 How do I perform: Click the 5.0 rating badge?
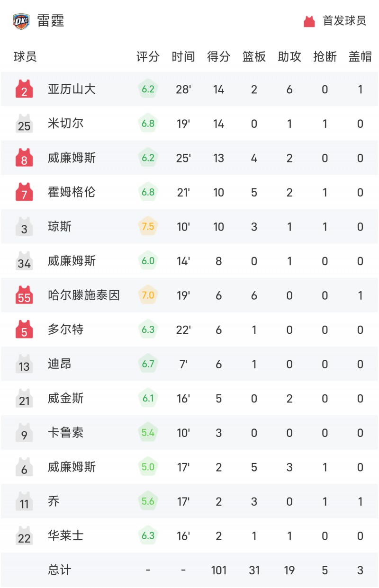click(x=148, y=467)
